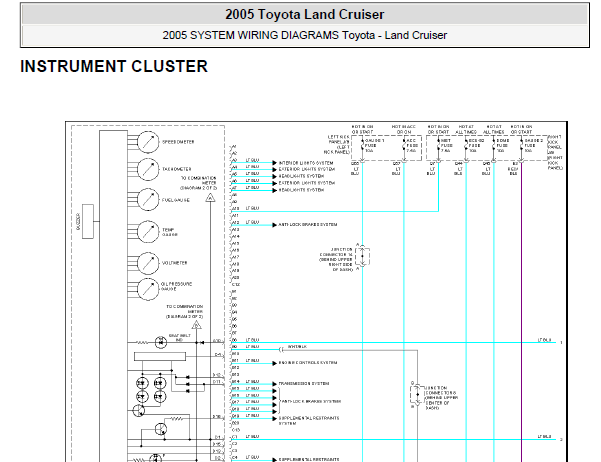Image resolution: width=601 pixels, height=462 pixels.
Task: Select the "2005 SYSTEM WIRING DIAGRAMS Toyota - Land Cruiser" subtitle
Action: coord(305,35)
